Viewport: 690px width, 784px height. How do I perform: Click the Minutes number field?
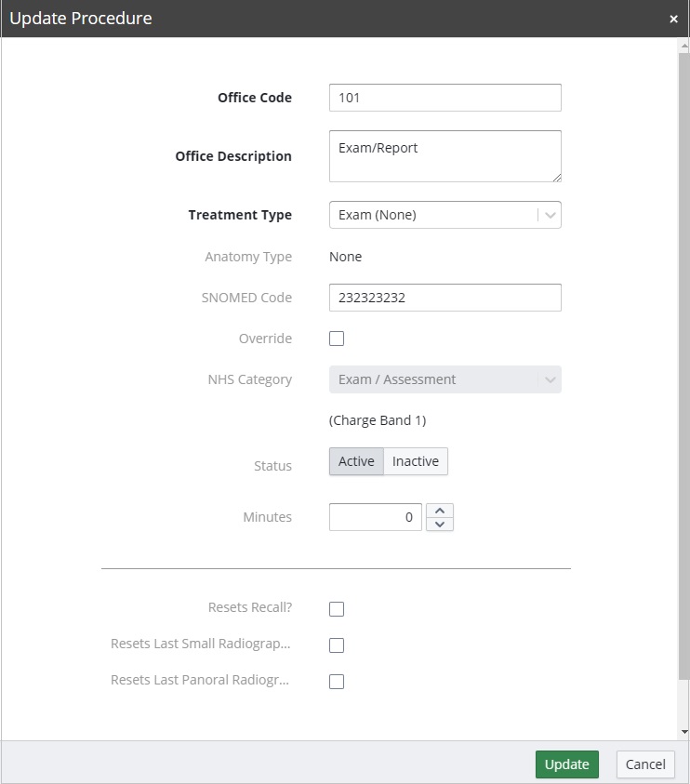(x=376, y=517)
